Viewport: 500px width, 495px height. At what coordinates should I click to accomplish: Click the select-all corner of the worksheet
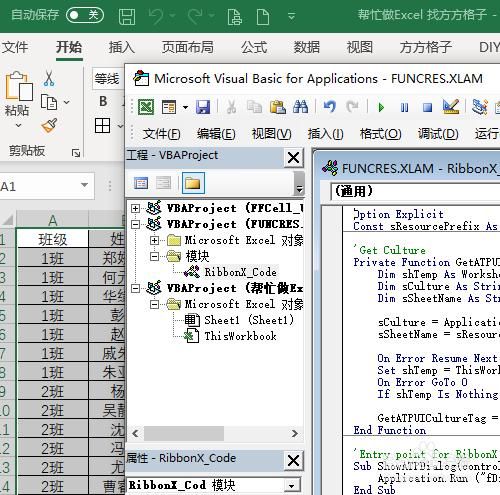7,220
